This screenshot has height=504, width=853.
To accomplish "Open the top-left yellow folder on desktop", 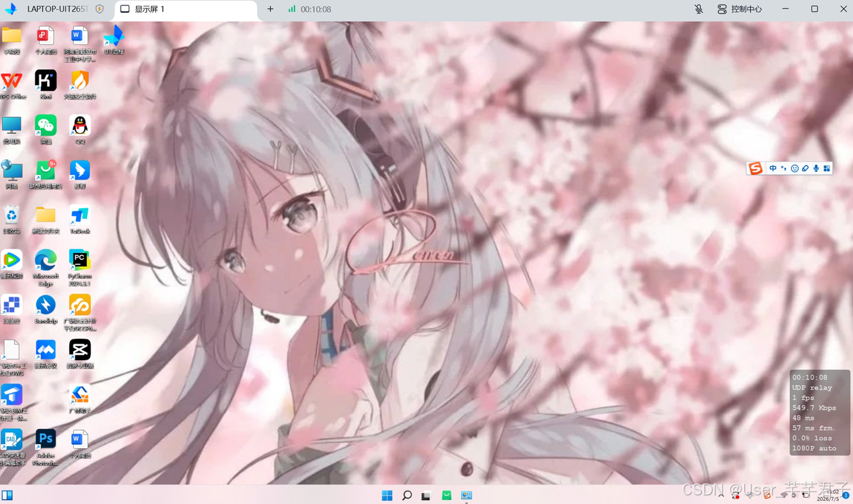I will (x=12, y=40).
